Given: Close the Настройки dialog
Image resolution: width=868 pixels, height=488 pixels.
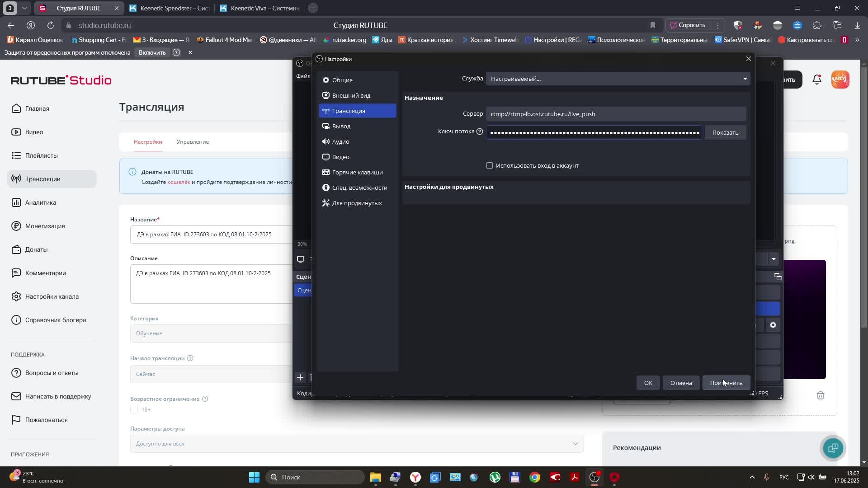Looking at the screenshot, I should pyautogui.click(x=748, y=59).
